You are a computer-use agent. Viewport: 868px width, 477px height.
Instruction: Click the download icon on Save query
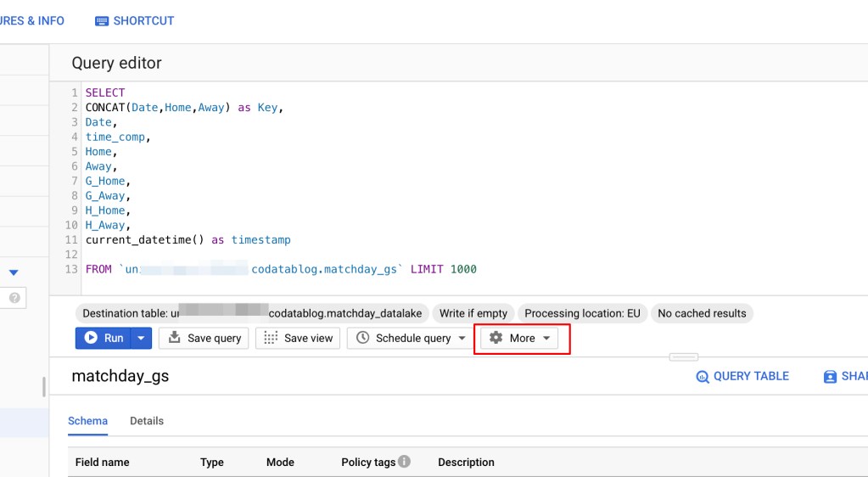click(175, 337)
